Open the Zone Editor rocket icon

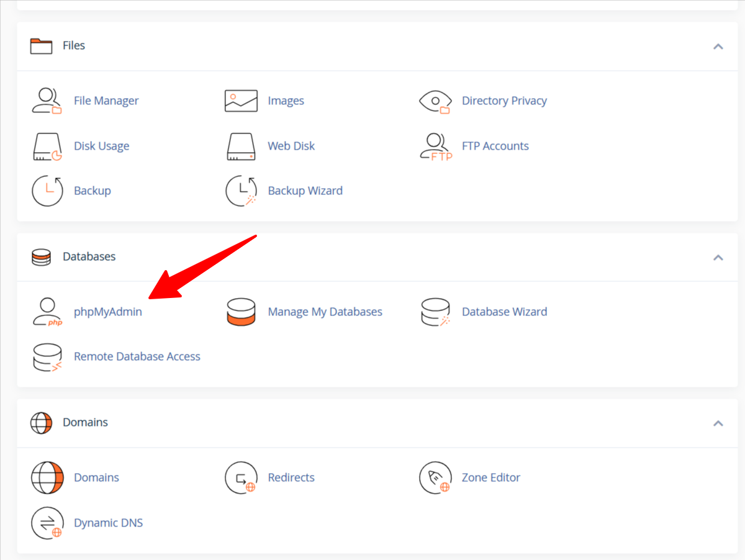point(435,477)
